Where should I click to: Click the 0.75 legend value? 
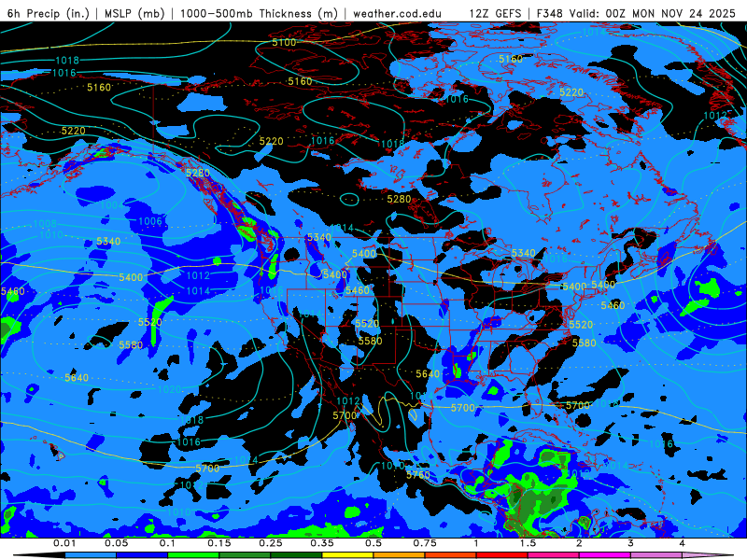[x=425, y=543]
